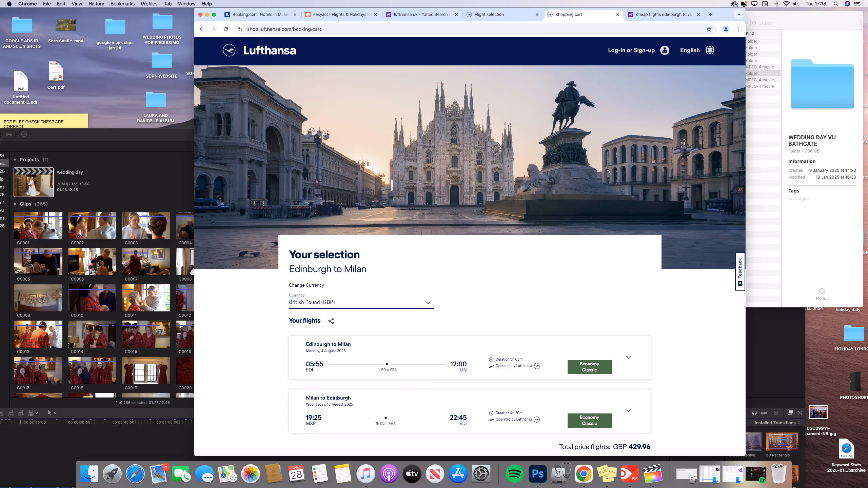Open the Feedback side tab
This screenshot has height=488, width=868.
pyautogui.click(x=740, y=271)
